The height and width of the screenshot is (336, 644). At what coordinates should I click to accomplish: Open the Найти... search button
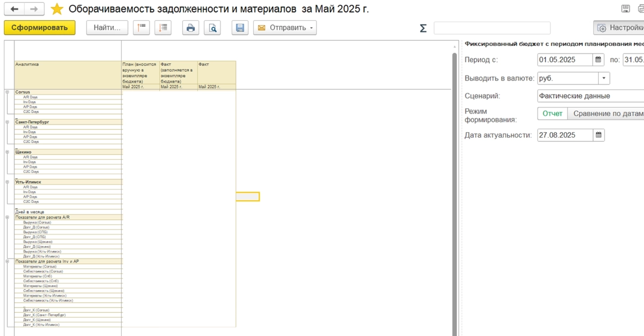point(107,28)
